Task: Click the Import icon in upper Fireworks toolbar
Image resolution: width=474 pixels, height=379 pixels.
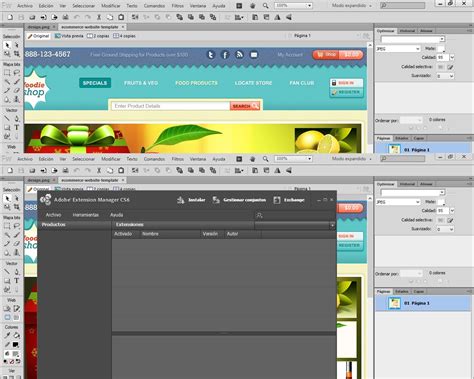Action: pyautogui.click(x=43, y=17)
